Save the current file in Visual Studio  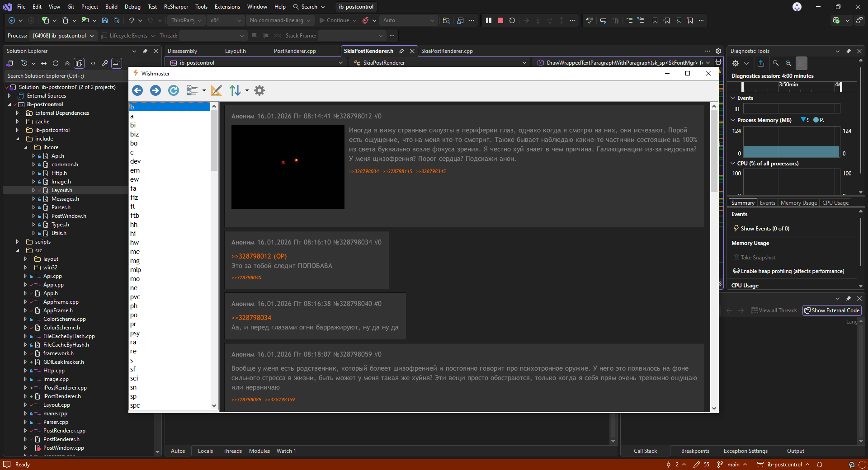tap(105, 20)
